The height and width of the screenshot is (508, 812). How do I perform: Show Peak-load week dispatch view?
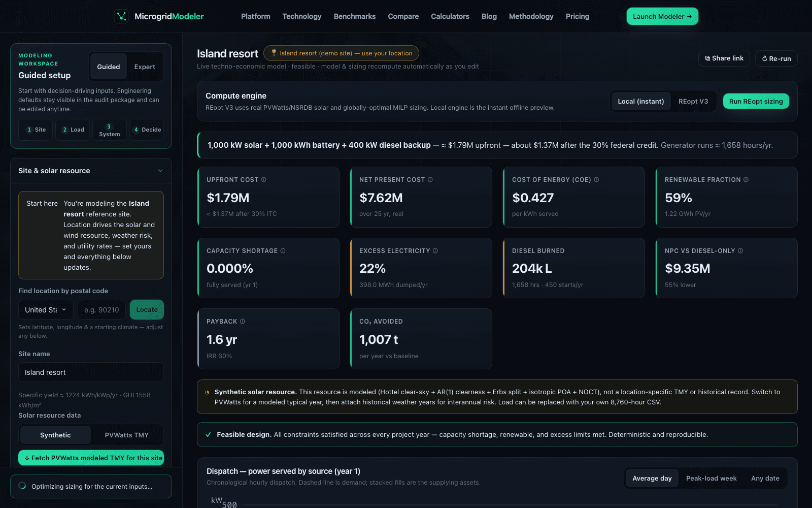click(x=712, y=479)
